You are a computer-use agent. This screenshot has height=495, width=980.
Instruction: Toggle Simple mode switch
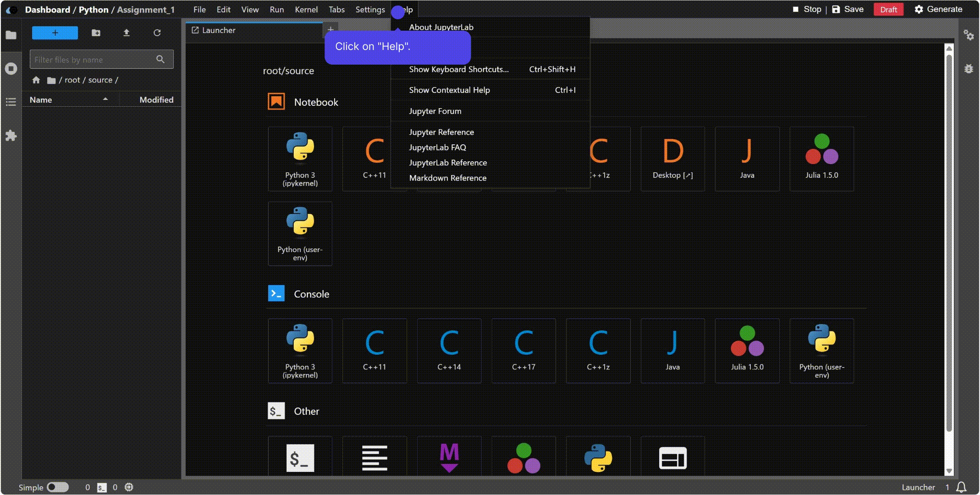click(x=58, y=487)
